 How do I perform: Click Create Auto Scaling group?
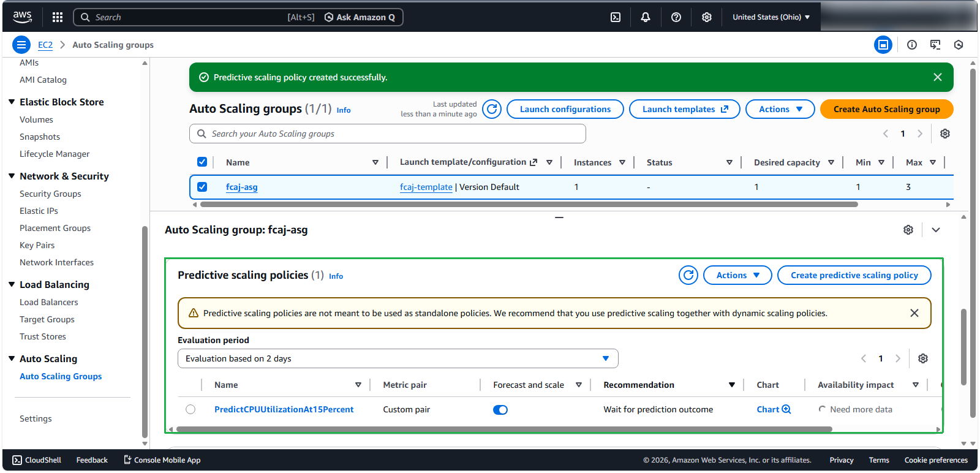point(886,109)
